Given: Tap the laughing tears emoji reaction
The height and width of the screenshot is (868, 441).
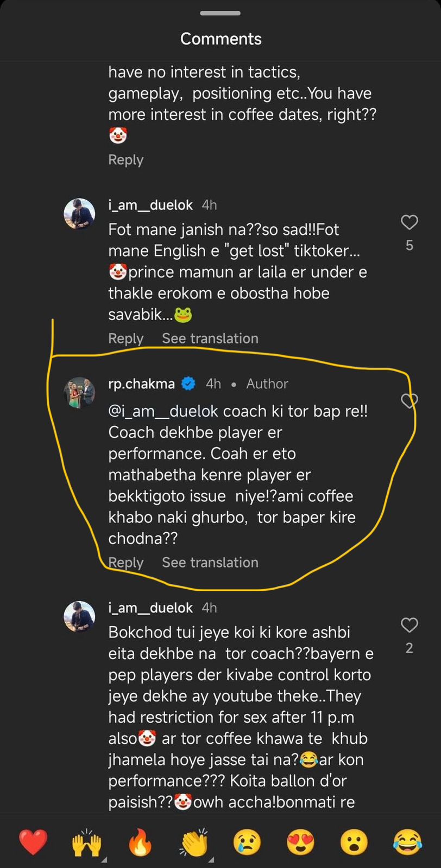Looking at the screenshot, I should (x=407, y=843).
